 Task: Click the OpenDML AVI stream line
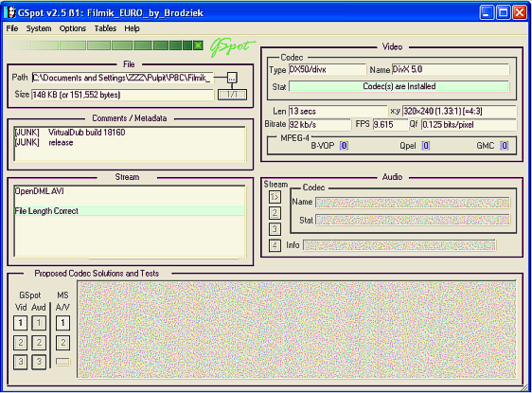[x=39, y=191]
